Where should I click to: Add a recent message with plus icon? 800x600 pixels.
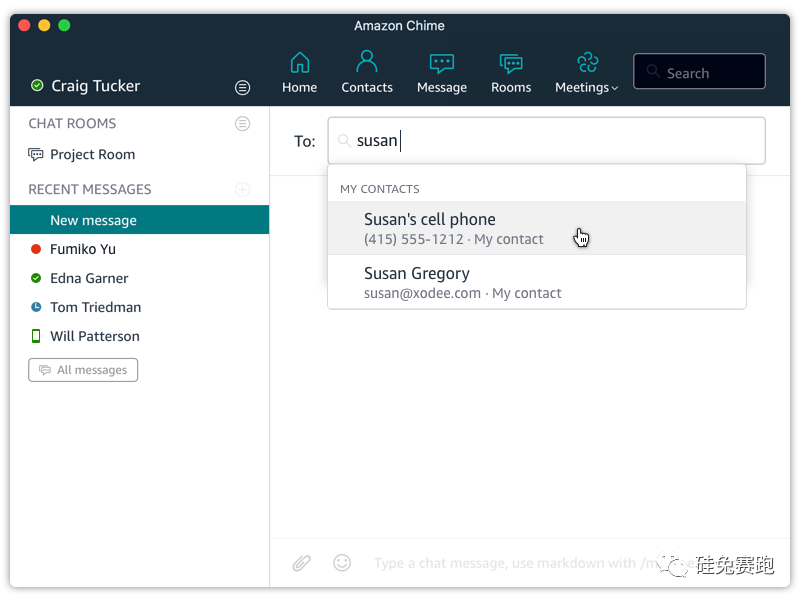pyautogui.click(x=242, y=189)
